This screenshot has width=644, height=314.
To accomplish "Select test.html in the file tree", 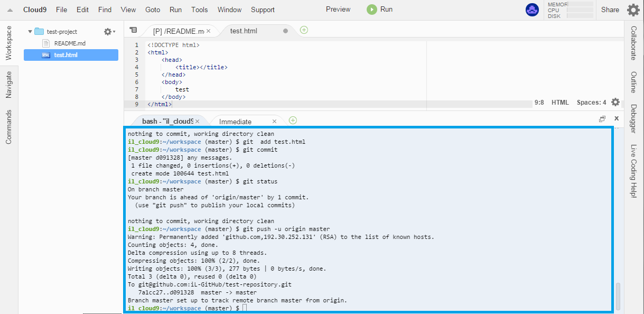I will [71, 55].
